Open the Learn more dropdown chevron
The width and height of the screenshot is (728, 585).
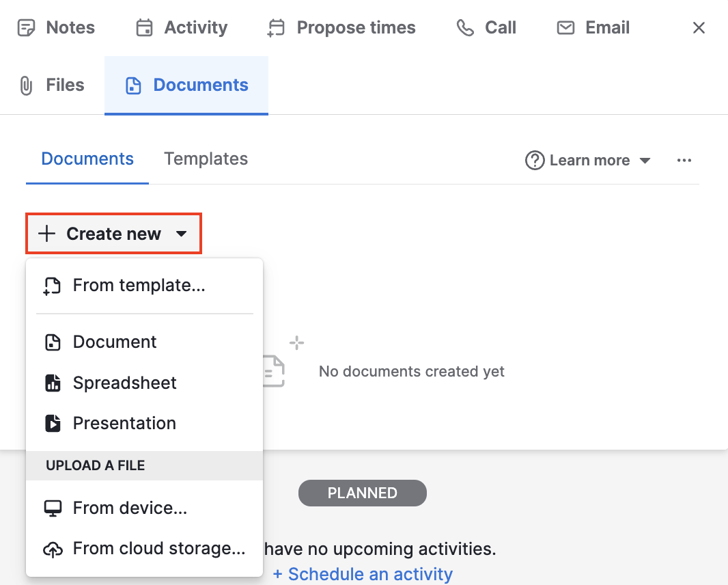pyautogui.click(x=645, y=161)
